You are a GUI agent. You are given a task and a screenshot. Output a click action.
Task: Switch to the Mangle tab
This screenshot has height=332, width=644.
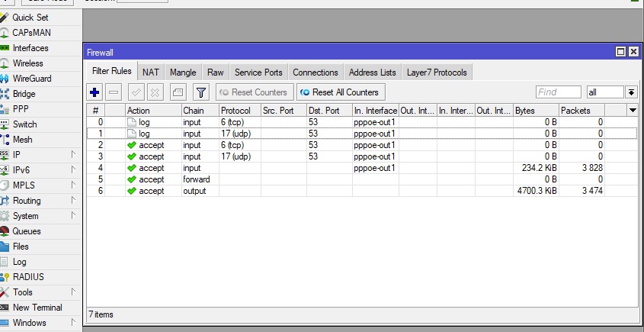point(183,73)
